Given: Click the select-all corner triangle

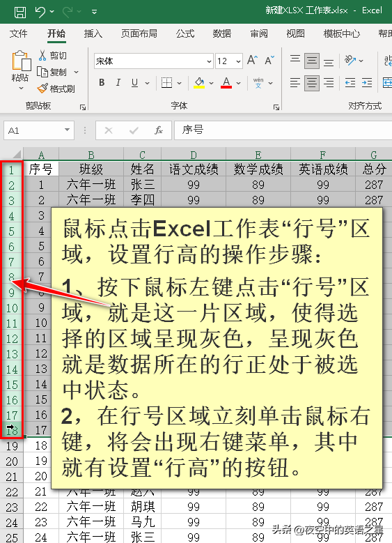Looking at the screenshot, I should [17, 154].
